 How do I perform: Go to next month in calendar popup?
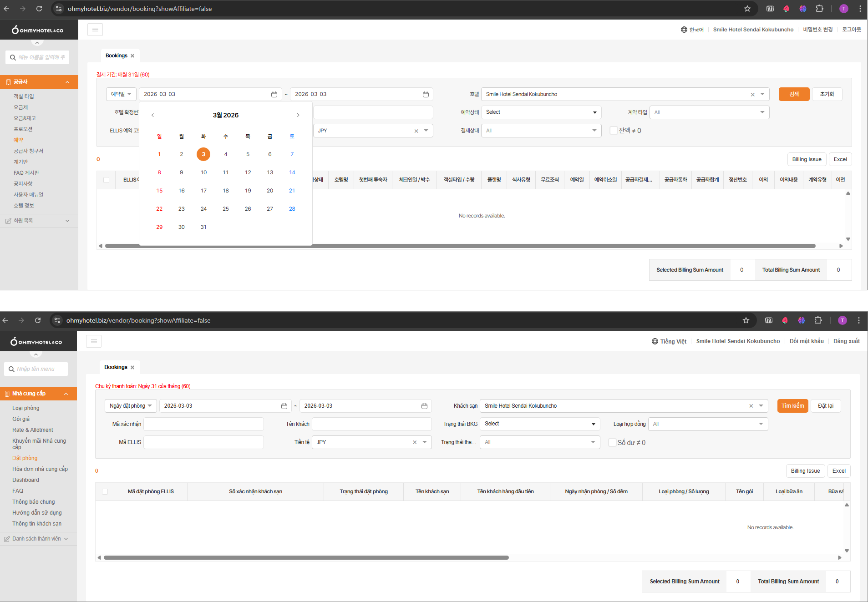pyautogui.click(x=298, y=115)
